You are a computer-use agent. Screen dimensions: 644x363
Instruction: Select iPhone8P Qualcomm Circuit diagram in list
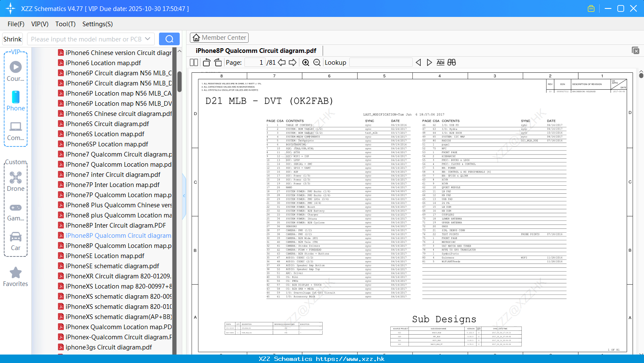click(x=115, y=236)
